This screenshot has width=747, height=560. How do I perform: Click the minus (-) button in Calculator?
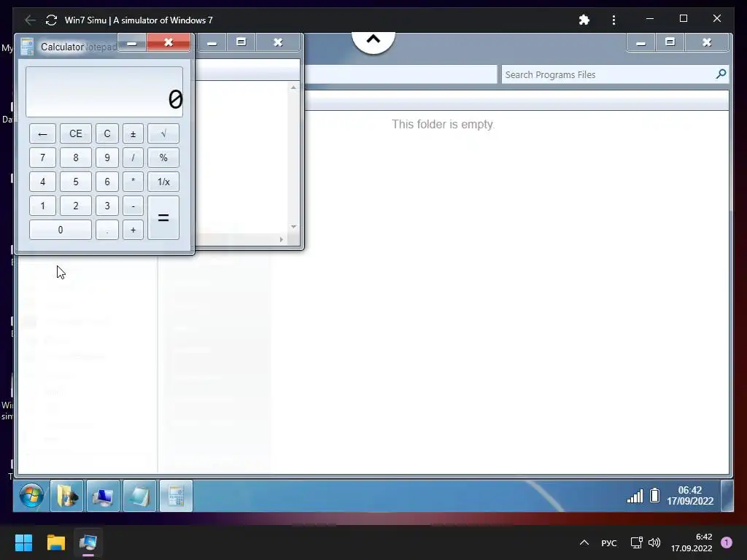(133, 206)
